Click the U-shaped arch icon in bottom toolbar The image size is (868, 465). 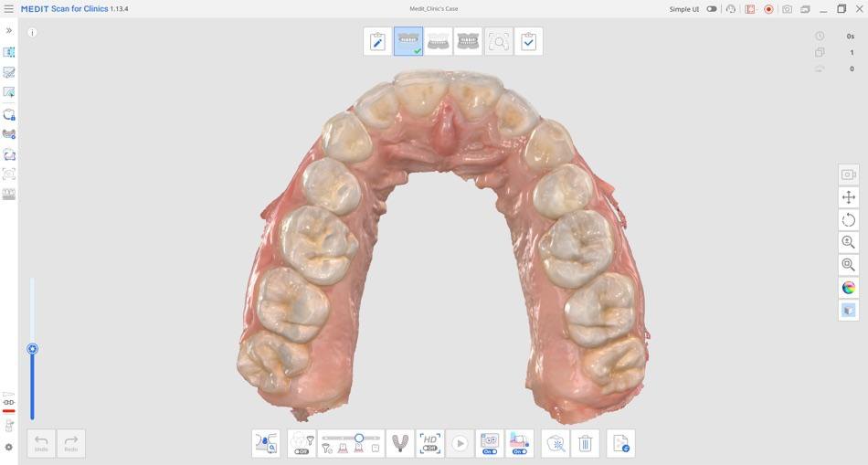(400, 443)
